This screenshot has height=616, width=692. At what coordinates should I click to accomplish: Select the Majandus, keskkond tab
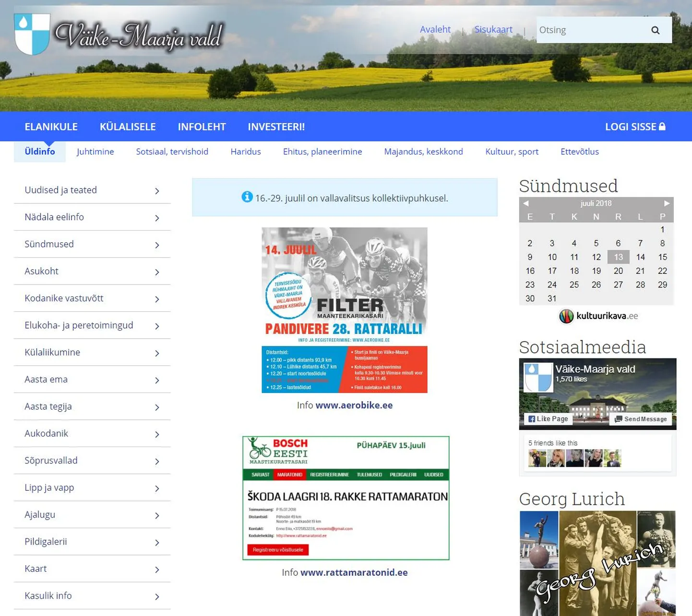click(423, 152)
